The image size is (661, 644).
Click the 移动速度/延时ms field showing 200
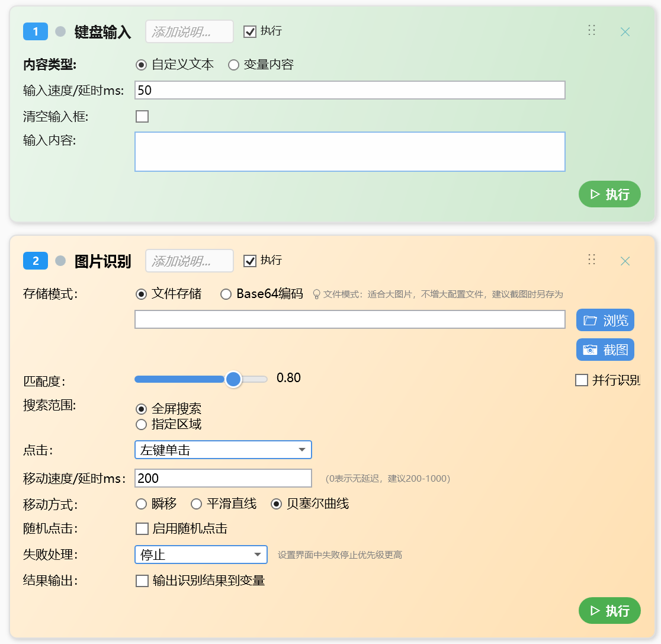(x=223, y=478)
